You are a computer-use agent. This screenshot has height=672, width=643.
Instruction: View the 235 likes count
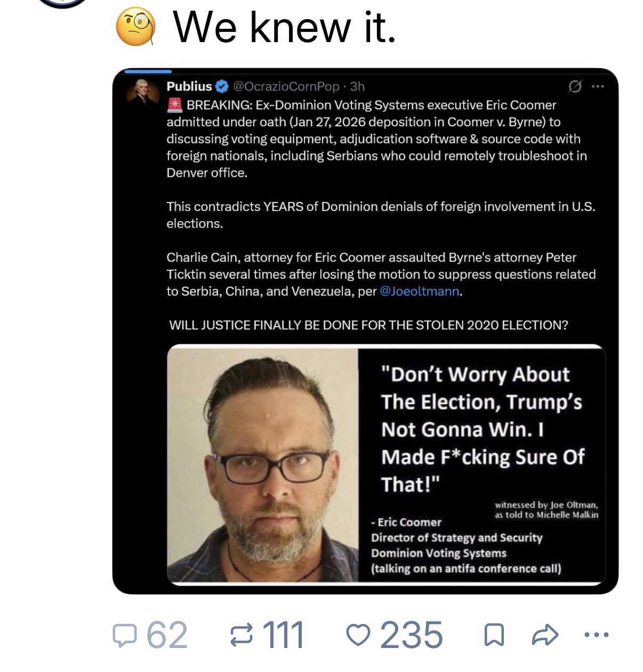(411, 635)
